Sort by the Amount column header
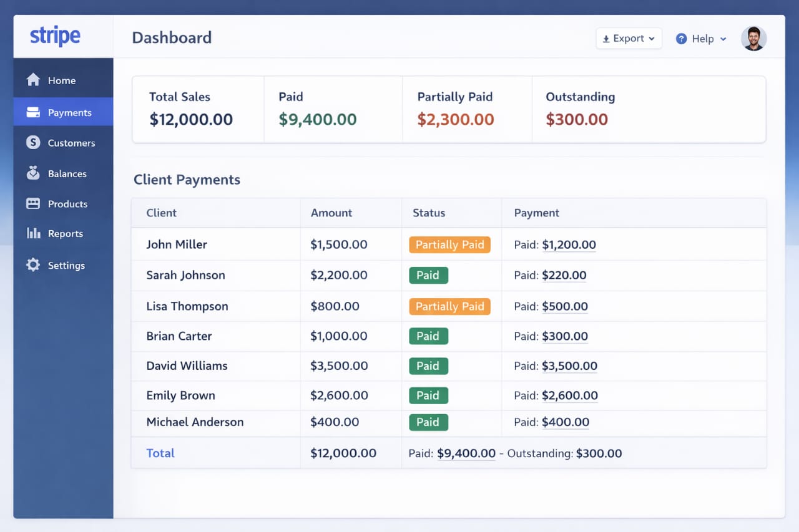The height and width of the screenshot is (532, 799). [x=331, y=213]
